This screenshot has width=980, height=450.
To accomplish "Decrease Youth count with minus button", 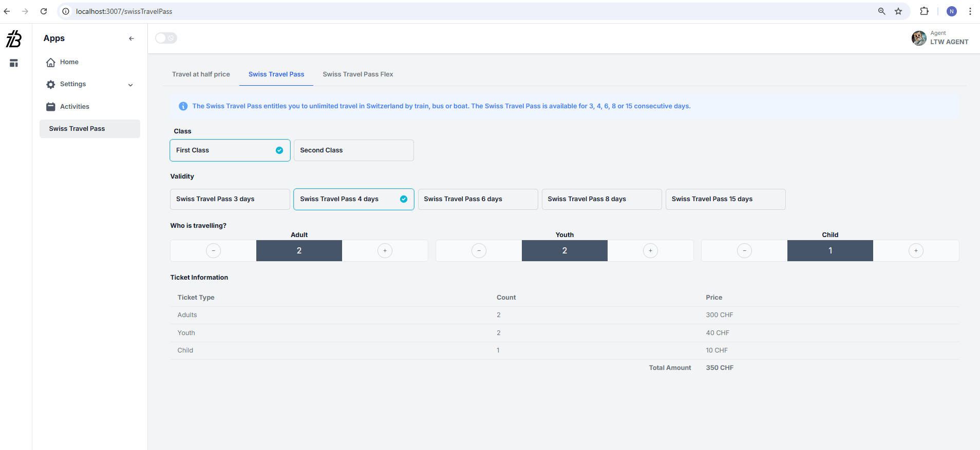I will coord(479,251).
